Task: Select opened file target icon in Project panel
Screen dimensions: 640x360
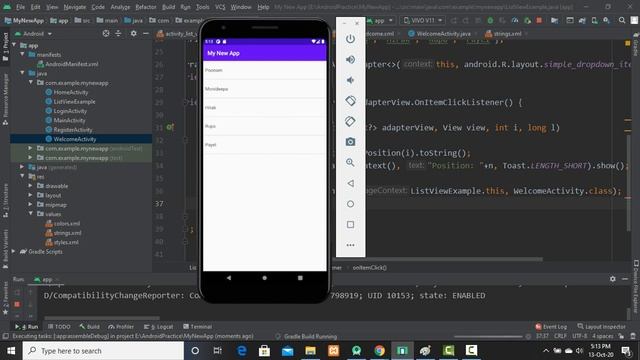Action: tap(106, 33)
